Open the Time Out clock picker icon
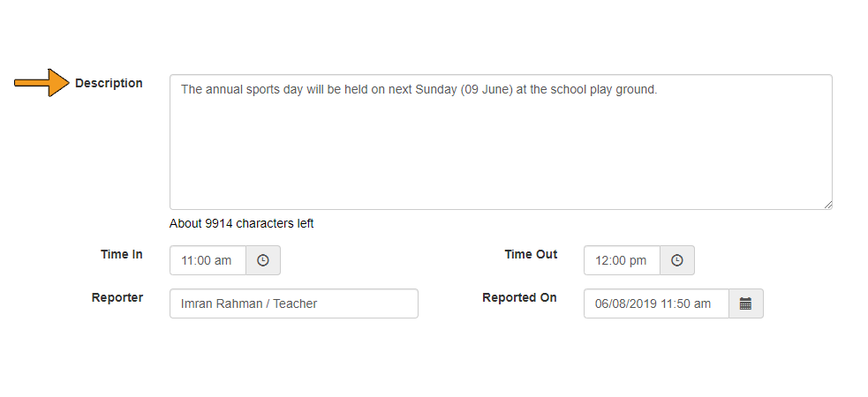The width and height of the screenshot is (868, 397). click(677, 260)
